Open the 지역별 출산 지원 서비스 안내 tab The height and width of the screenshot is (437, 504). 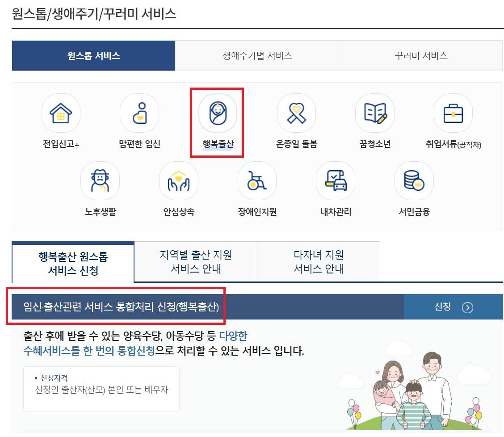tap(195, 261)
